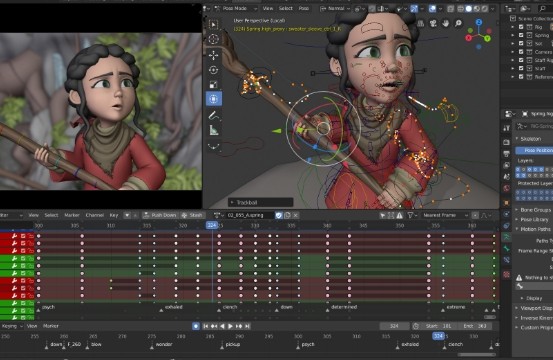Screen dimensions: 553x360
Task: Switch viewport to wireframe shading mode
Action: pos(460,8)
